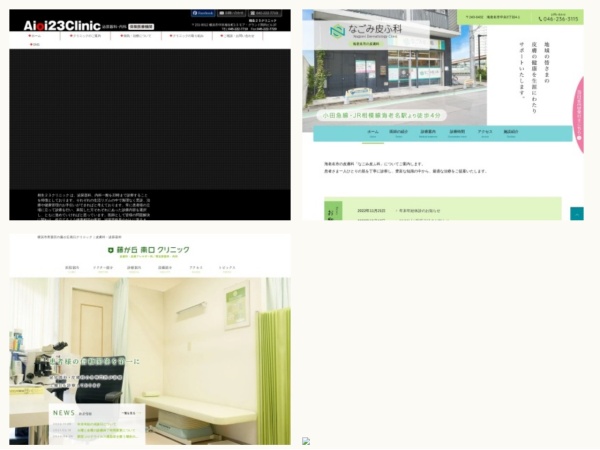Click the 小田急線・JR相模線海老名駅より徒歩4分 banner
Image resolution: width=600 pixels, height=450 pixels.
click(382, 115)
